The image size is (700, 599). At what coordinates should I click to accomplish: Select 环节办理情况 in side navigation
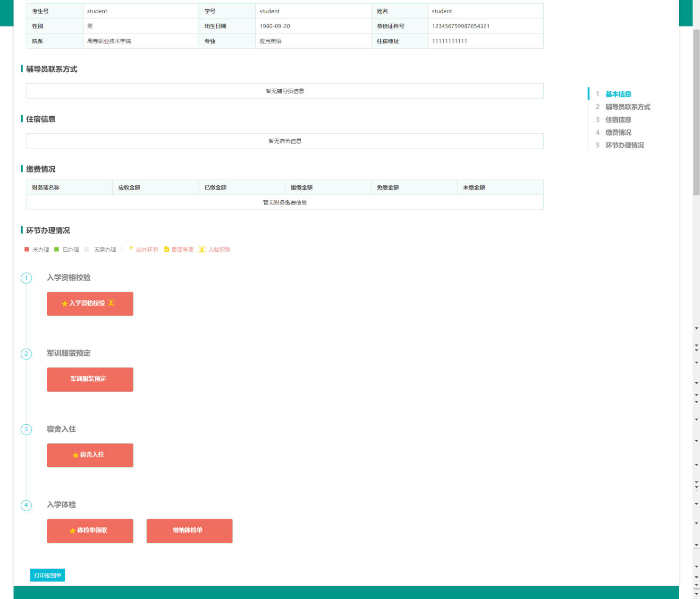point(624,145)
